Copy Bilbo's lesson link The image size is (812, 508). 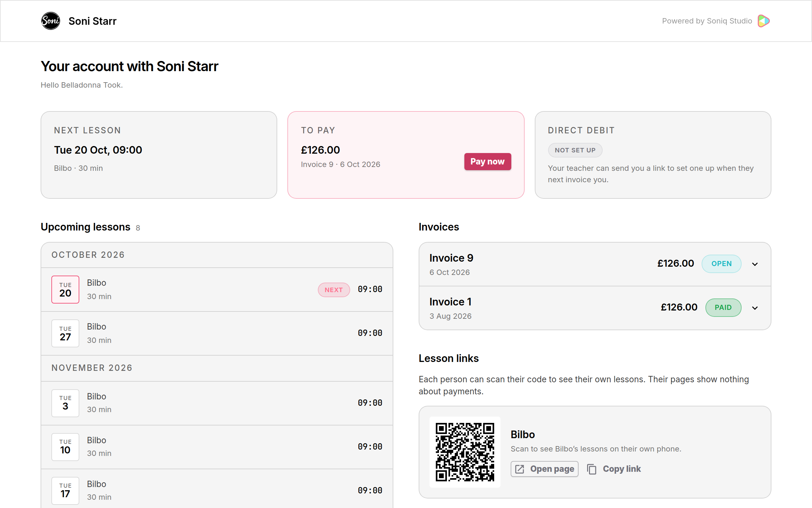(614, 469)
